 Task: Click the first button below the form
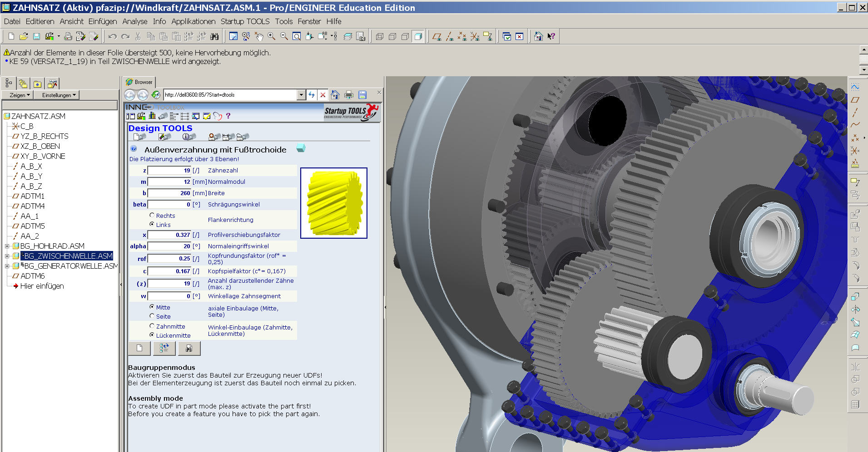[140, 348]
